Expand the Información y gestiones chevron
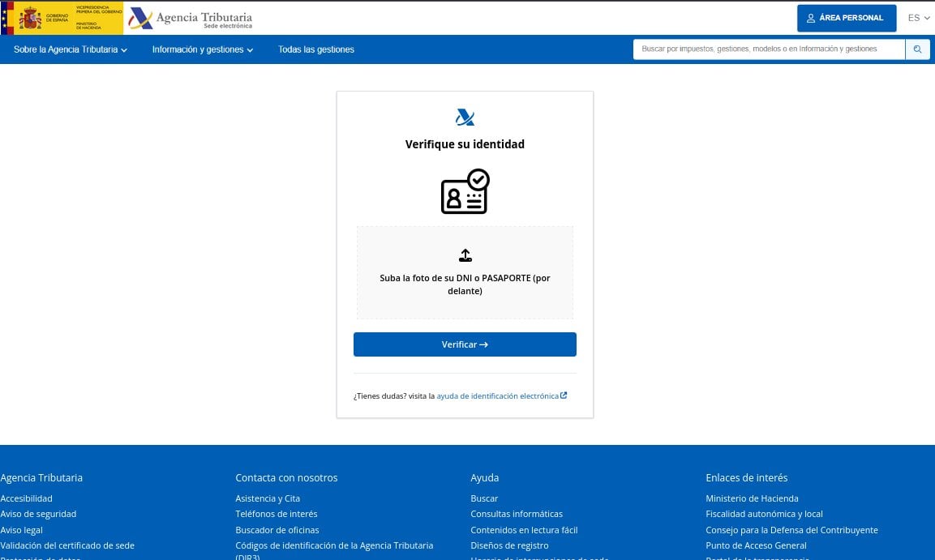Viewport: 935px width, 560px height. pos(250,49)
